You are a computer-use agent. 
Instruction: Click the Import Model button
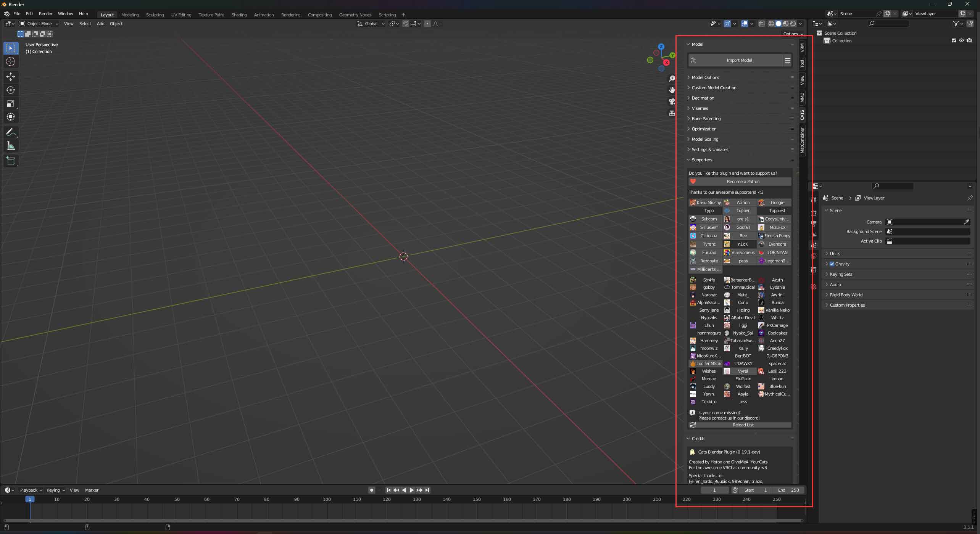pyautogui.click(x=739, y=60)
